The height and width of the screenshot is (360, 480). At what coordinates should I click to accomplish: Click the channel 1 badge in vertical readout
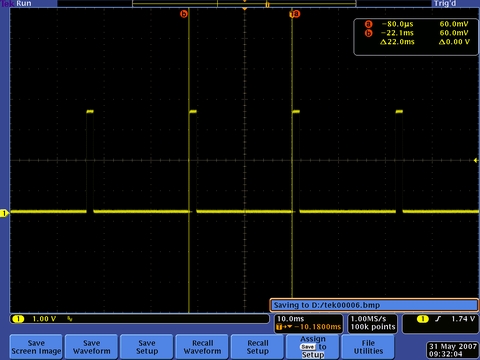[18, 319]
